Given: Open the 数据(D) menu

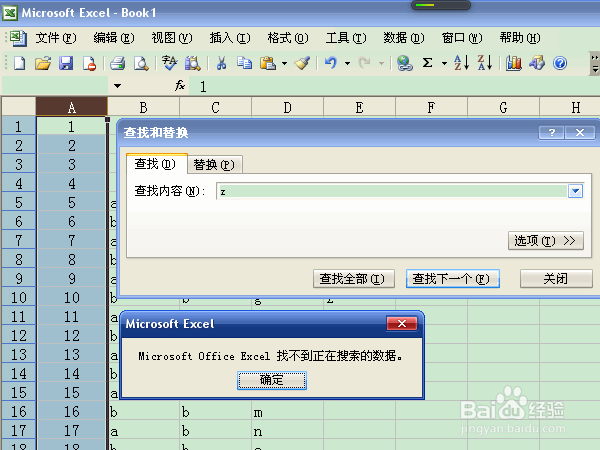Looking at the screenshot, I should (404, 38).
